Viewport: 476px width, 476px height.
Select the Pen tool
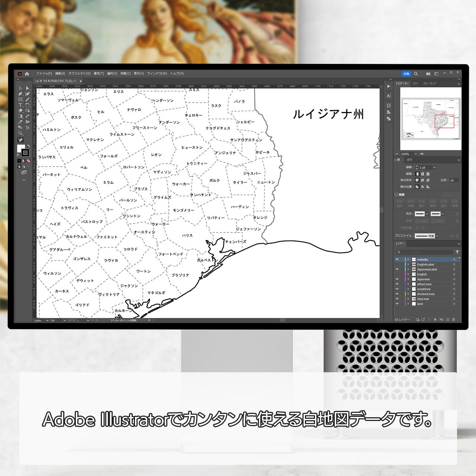20,94
